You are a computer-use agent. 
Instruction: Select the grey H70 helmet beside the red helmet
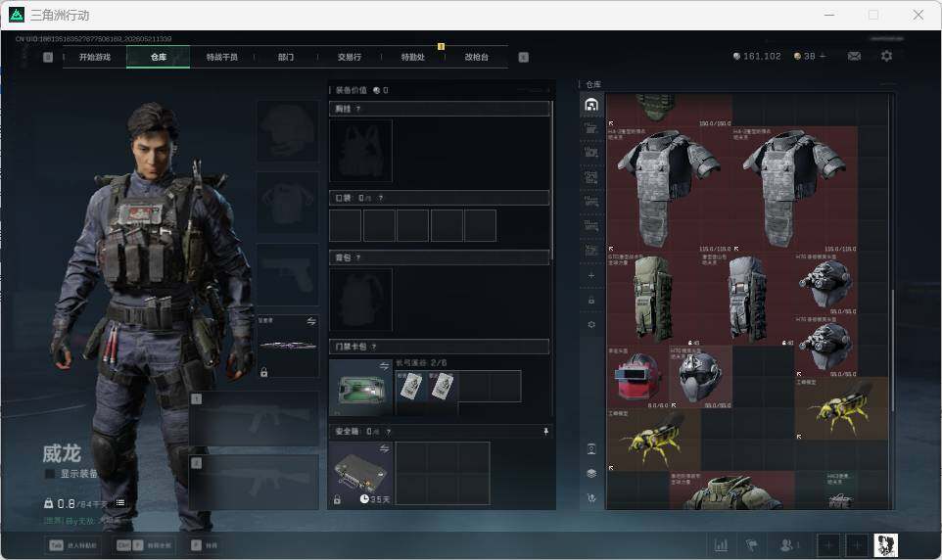[x=700, y=377]
